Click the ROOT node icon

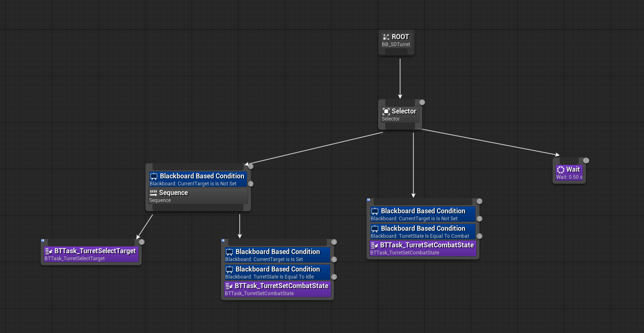point(386,37)
